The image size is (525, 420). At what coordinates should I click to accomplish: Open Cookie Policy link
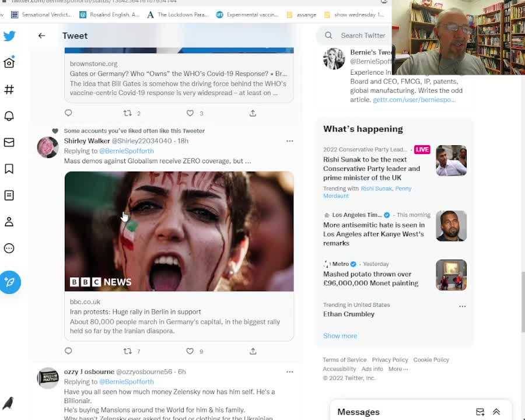point(431,360)
